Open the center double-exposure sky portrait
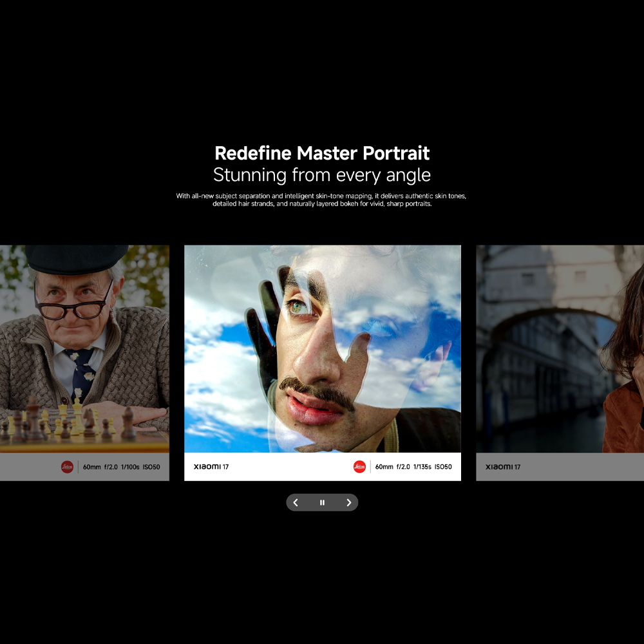The image size is (644, 644). (x=322, y=348)
